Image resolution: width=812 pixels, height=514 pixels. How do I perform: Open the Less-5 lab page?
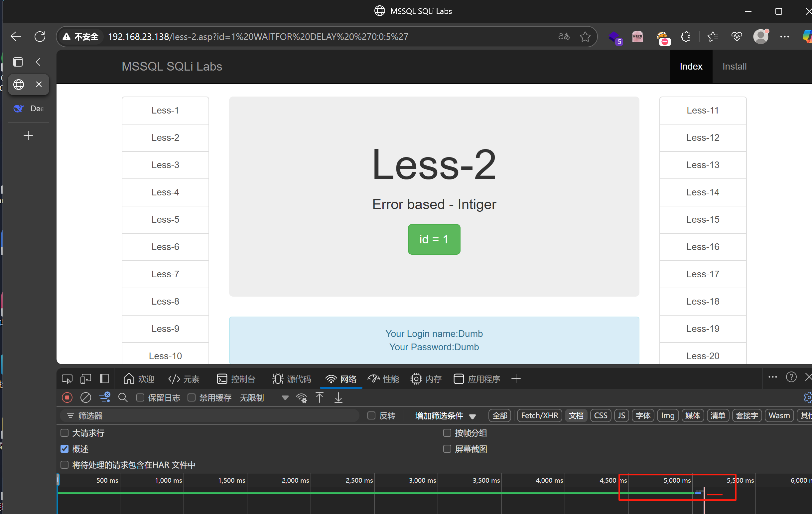point(165,219)
